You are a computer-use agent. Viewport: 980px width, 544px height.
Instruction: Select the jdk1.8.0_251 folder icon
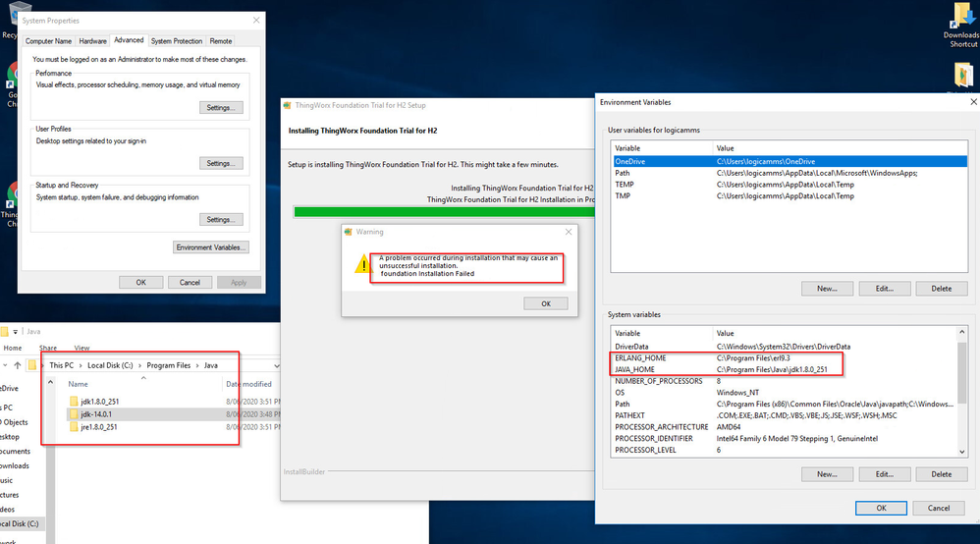(x=74, y=402)
